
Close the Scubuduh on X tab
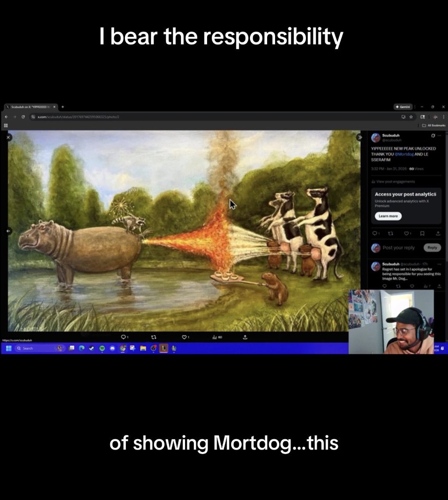(55, 107)
